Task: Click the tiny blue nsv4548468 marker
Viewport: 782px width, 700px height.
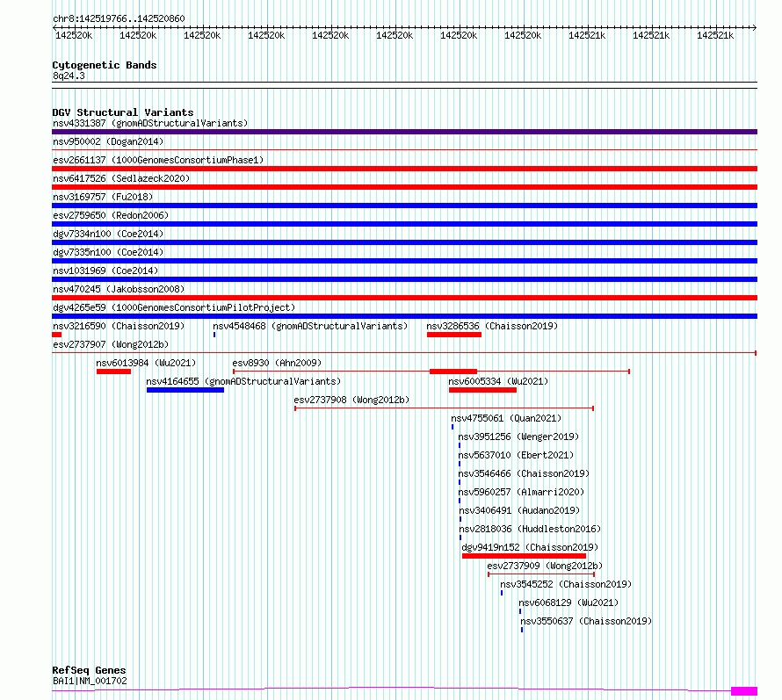Action: (x=214, y=335)
